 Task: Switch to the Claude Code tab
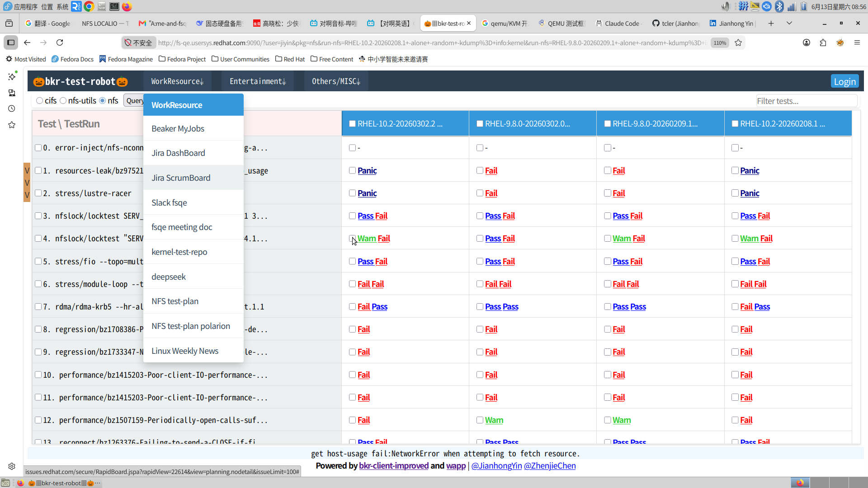(x=618, y=23)
